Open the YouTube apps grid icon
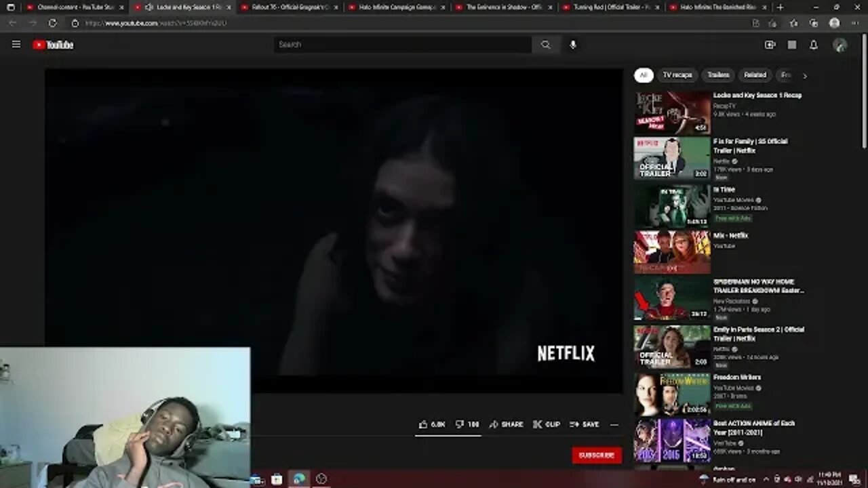 (791, 45)
